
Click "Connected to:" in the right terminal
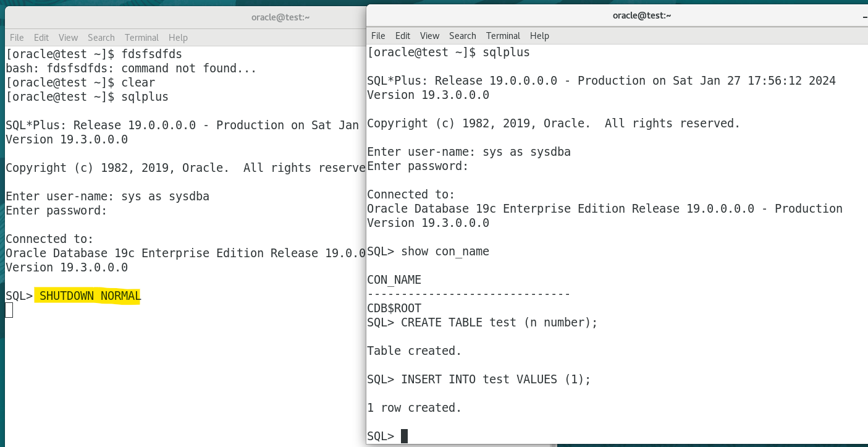411,195
